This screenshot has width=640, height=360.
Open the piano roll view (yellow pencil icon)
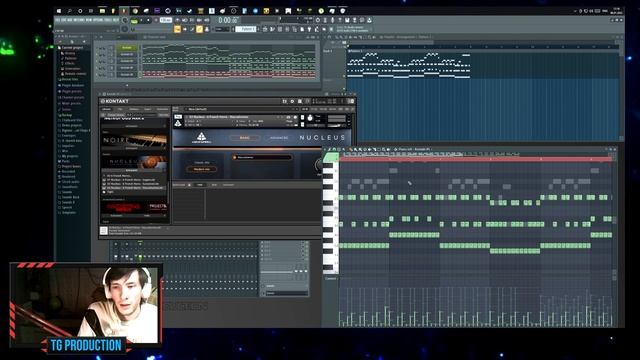[199, 29]
